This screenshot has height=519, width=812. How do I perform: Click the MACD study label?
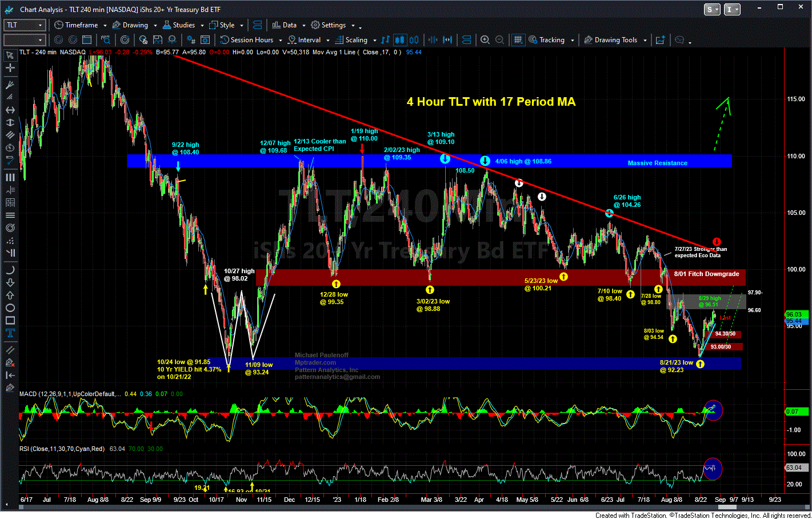70,394
